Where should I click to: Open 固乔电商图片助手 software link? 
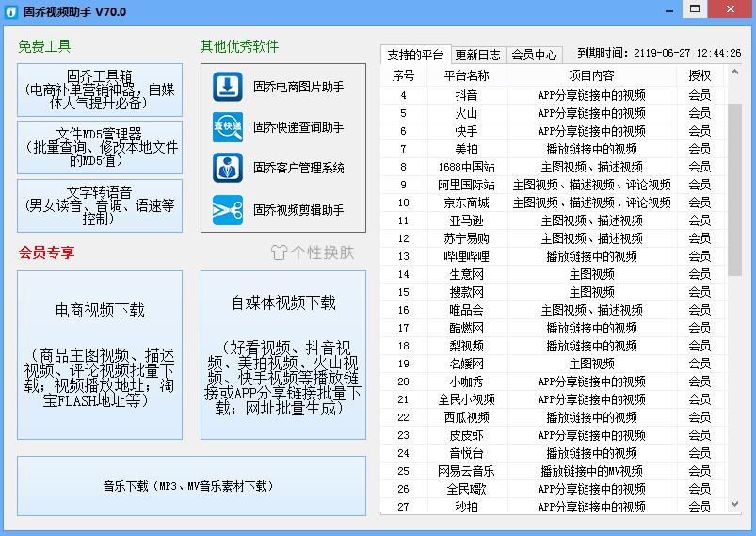298,87
